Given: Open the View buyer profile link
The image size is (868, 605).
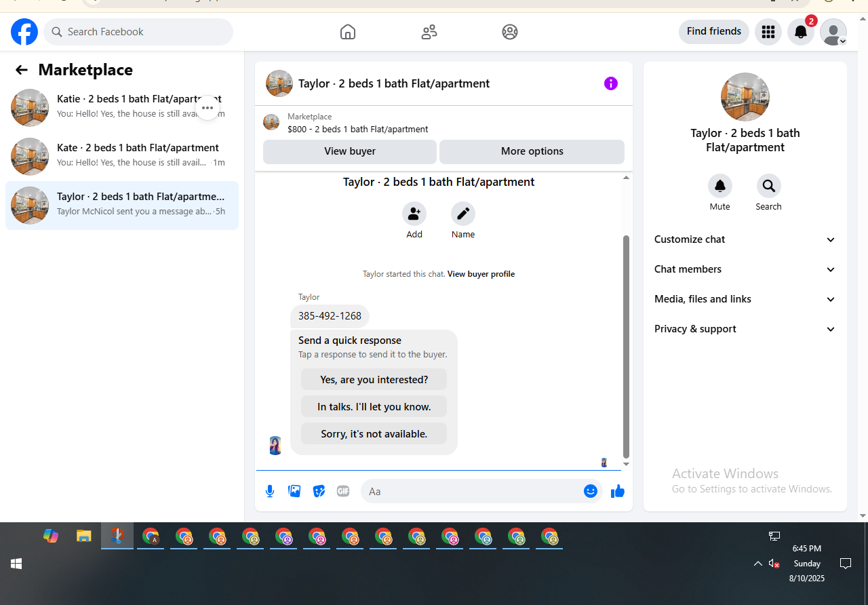Looking at the screenshot, I should coord(481,274).
